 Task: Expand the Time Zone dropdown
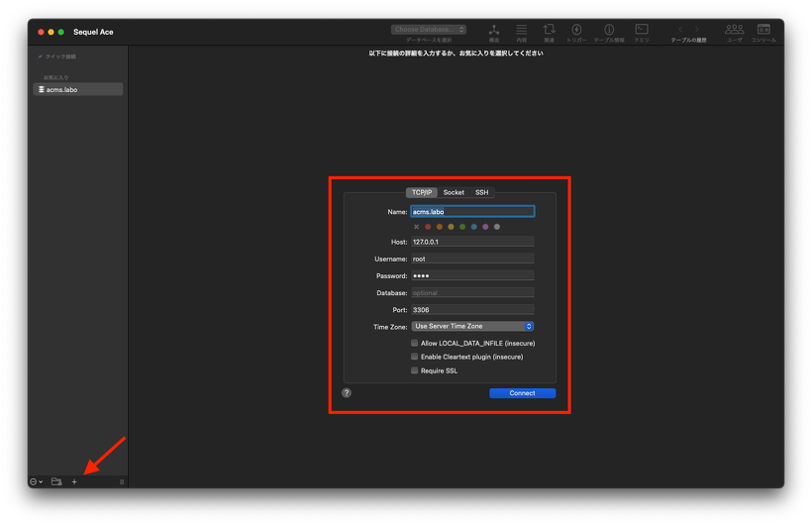click(472, 326)
